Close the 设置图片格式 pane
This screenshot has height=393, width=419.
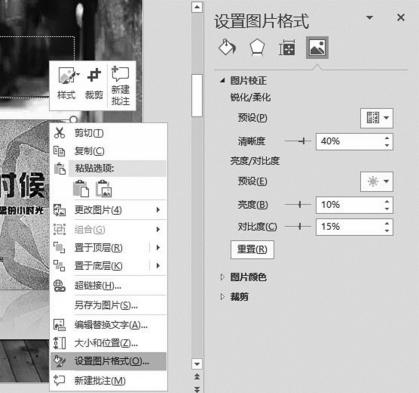(401, 17)
